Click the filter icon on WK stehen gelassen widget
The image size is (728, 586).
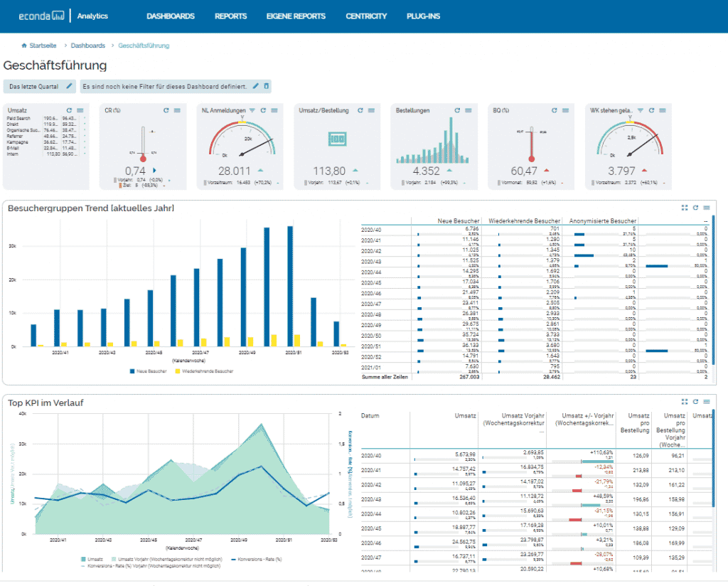click(x=640, y=110)
